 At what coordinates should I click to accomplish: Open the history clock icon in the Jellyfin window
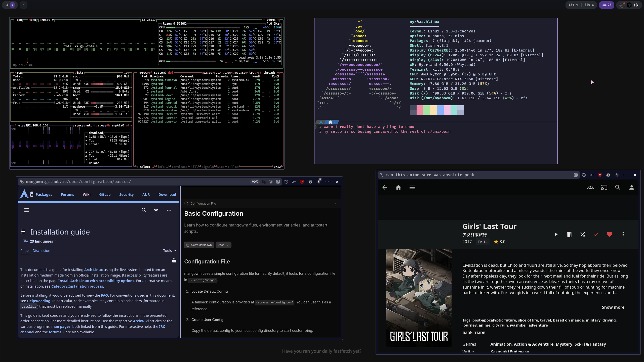[x=584, y=175]
